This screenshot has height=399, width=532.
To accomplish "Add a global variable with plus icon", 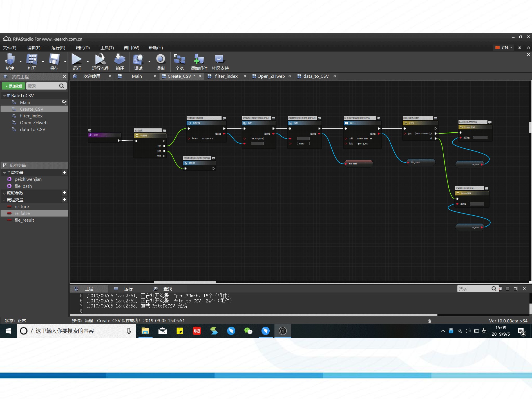I will click(x=64, y=172).
